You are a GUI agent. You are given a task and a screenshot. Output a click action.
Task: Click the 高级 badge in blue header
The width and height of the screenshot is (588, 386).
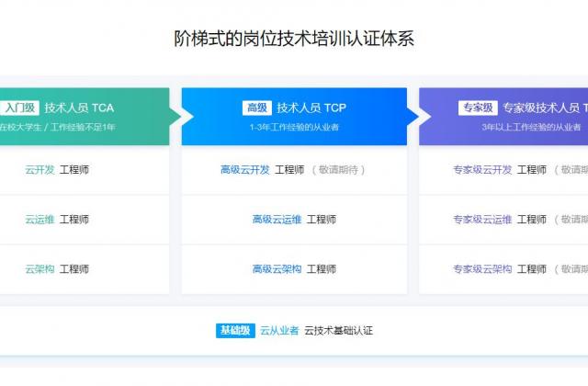pyautogui.click(x=257, y=108)
